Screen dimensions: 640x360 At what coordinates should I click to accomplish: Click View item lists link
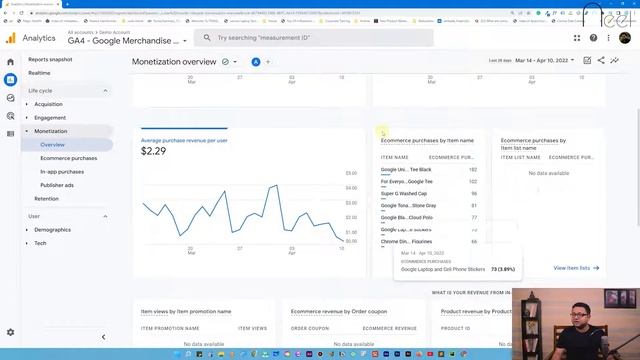coord(576,268)
